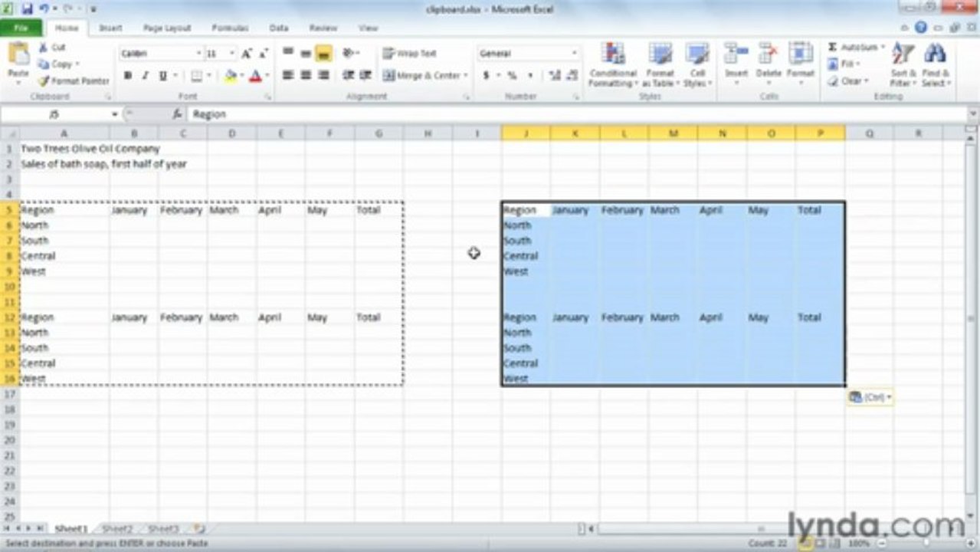This screenshot has width=980, height=552.
Task: Click the Accounting dollar format icon
Action: point(486,76)
